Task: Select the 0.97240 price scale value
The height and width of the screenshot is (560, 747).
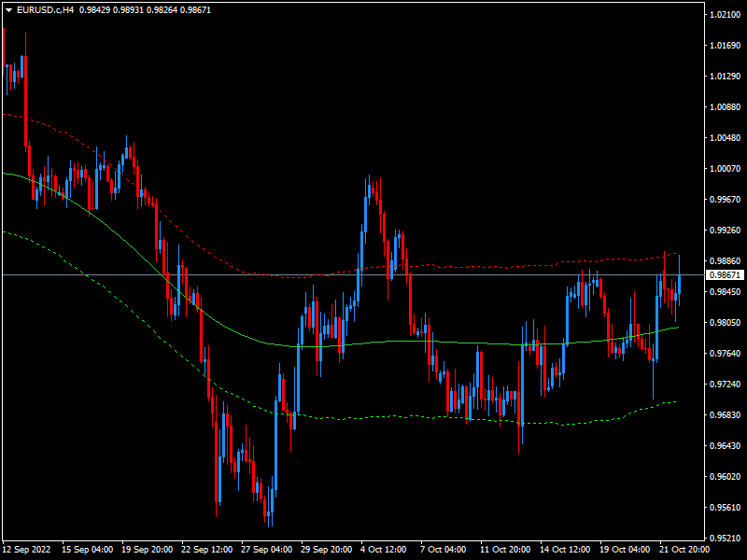Action: [x=726, y=385]
